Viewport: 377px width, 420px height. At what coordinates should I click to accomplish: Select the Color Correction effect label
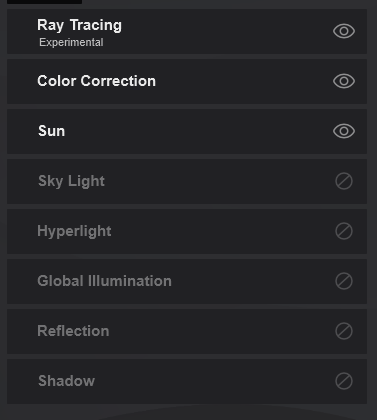(x=96, y=81)
